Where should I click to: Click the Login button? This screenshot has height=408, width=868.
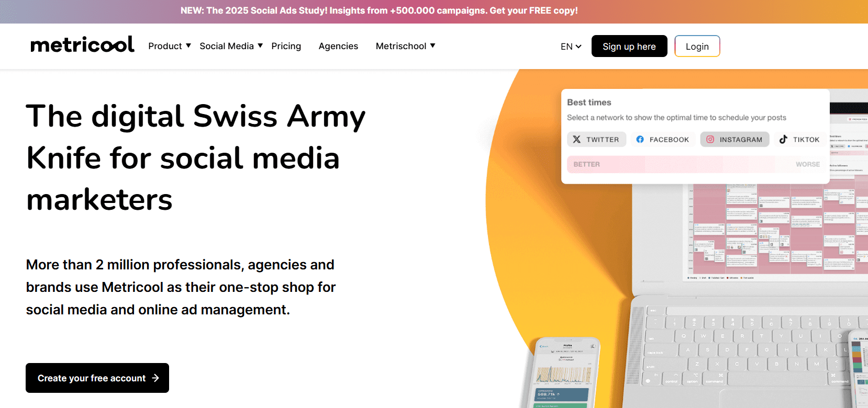point(697,47)
